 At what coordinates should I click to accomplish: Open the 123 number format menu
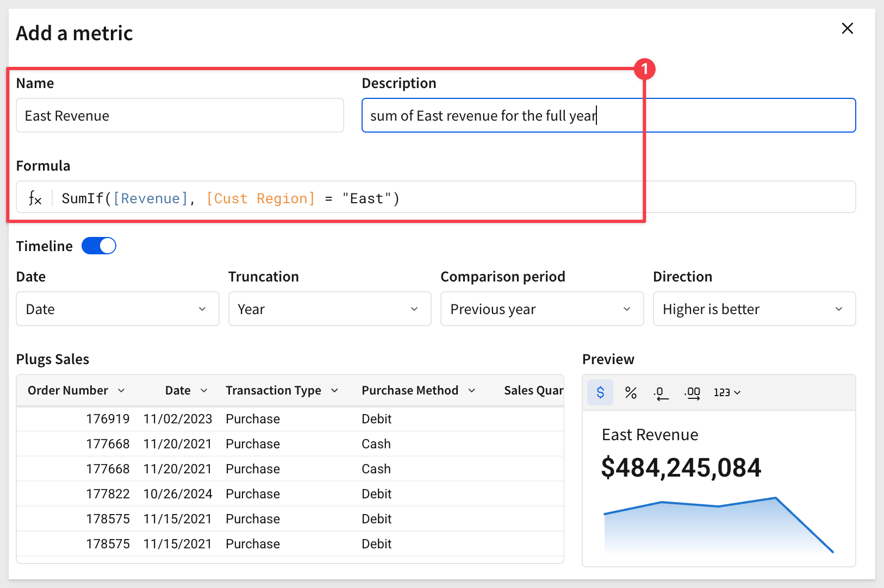click(727, 392)
